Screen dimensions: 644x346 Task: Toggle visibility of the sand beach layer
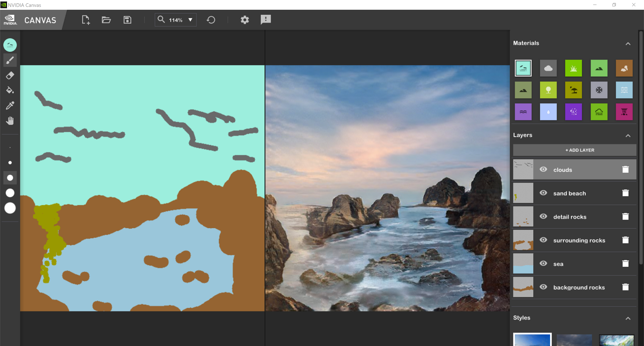543,193
